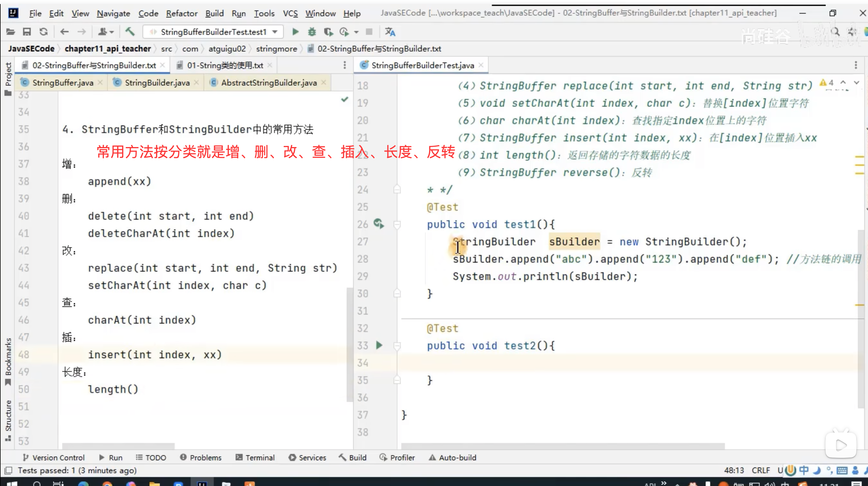Click the gutter run icon for test2
The height and width of the screenshot is (486, 868).
point(379,345)
